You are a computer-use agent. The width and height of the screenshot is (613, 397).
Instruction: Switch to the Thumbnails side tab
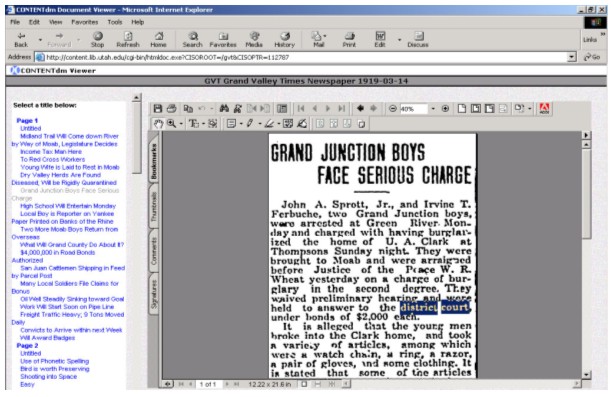[x=154, y=207]
